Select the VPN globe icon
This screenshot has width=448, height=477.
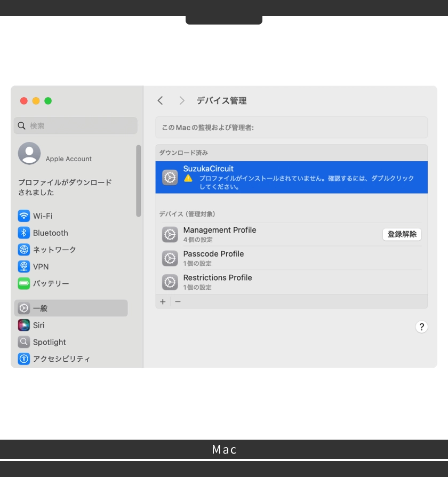23,266
